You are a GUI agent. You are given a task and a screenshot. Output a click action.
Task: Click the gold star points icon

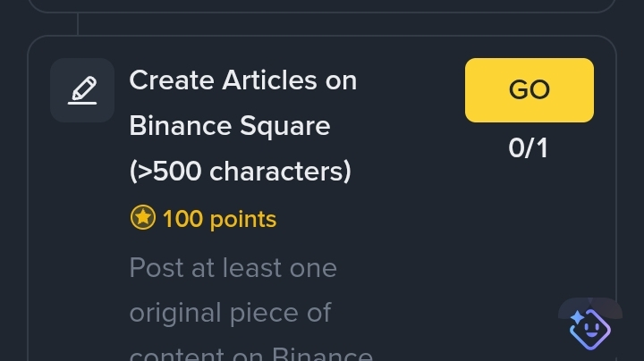pos(142,217)
